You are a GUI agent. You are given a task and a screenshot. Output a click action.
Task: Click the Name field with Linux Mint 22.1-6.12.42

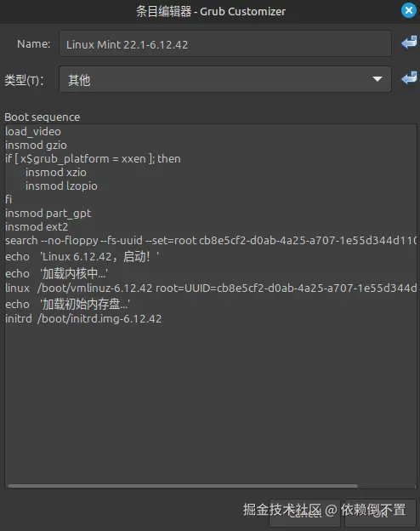[x=225, y=43]
